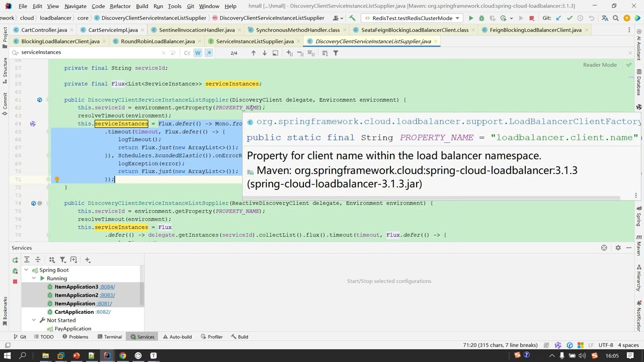Open the :8081/ link for ItemApplication

coord(104,304)
